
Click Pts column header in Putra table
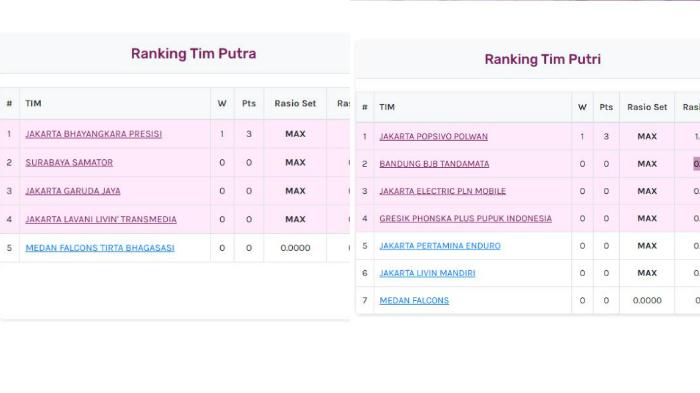click(x=249, y=104)
